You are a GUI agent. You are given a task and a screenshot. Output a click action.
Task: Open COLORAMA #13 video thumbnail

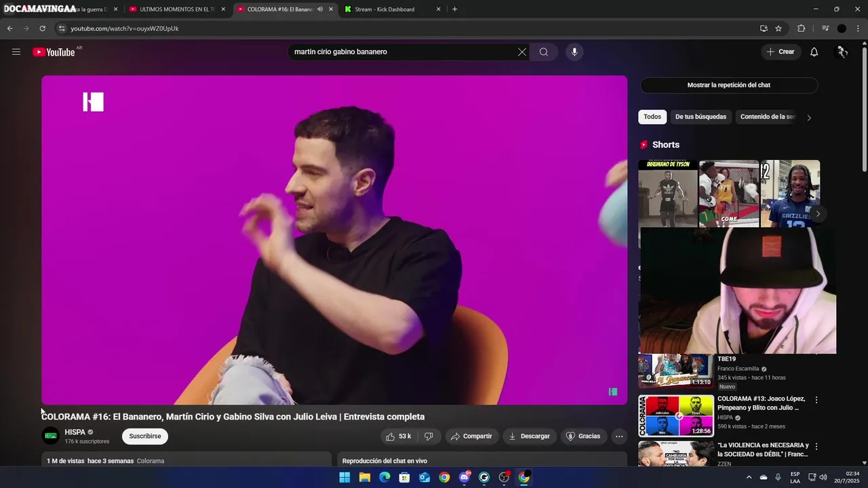click(676, 415)
